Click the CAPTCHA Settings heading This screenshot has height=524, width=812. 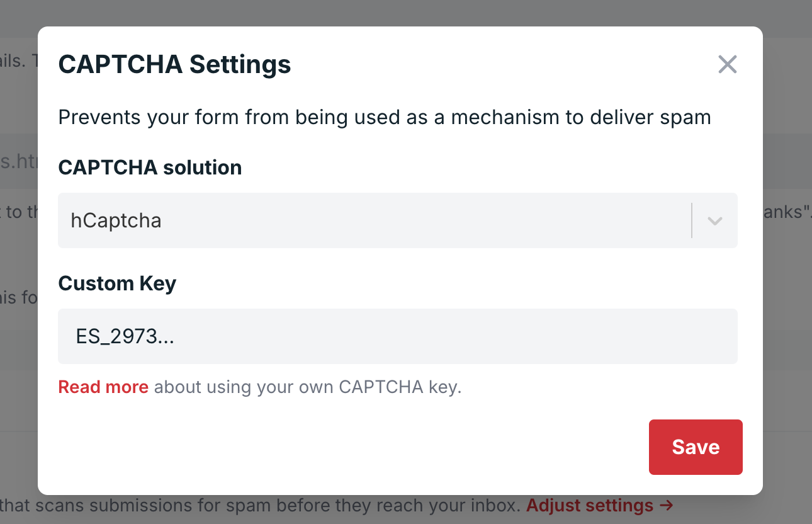coord(174,64)
